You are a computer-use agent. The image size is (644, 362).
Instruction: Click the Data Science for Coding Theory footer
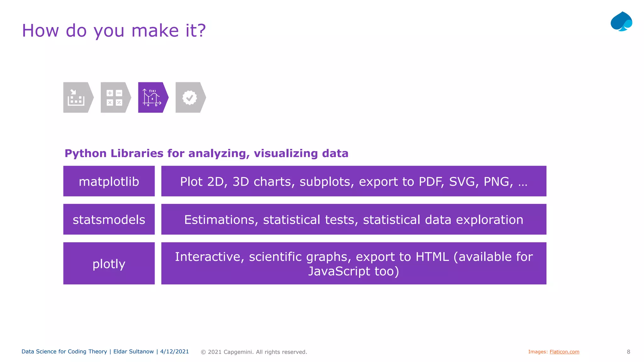point(64,352)
